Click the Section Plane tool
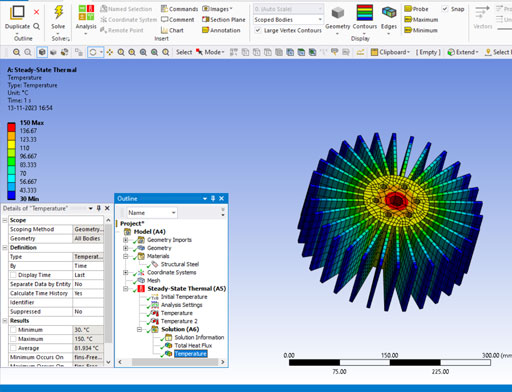Screen dimensions: 512x392 (224, 20)
